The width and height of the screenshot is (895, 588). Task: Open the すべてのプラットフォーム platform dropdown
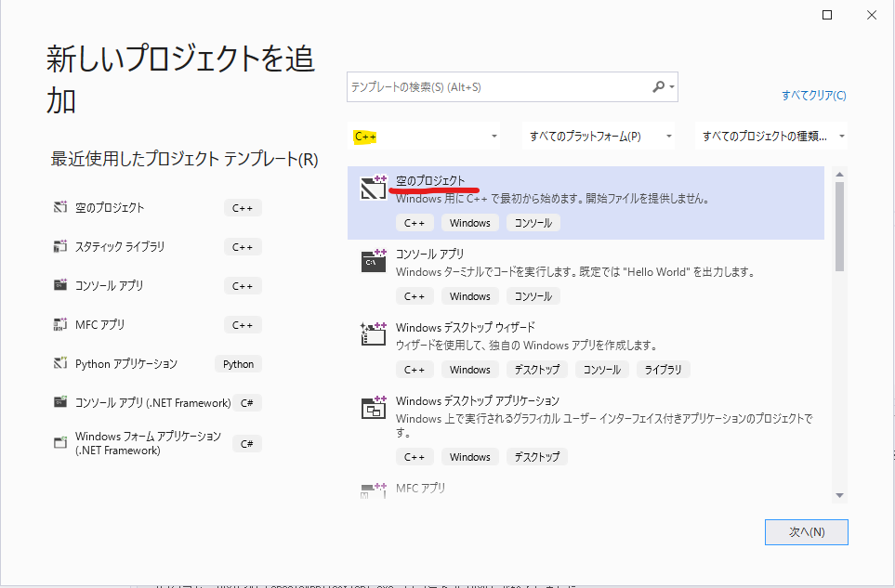tap(599, 137)
